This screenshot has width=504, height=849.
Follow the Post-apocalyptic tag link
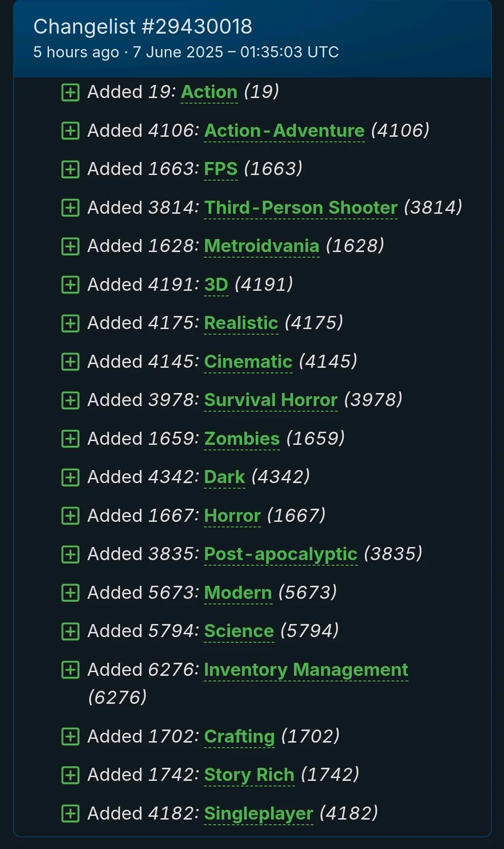(281, 554)
